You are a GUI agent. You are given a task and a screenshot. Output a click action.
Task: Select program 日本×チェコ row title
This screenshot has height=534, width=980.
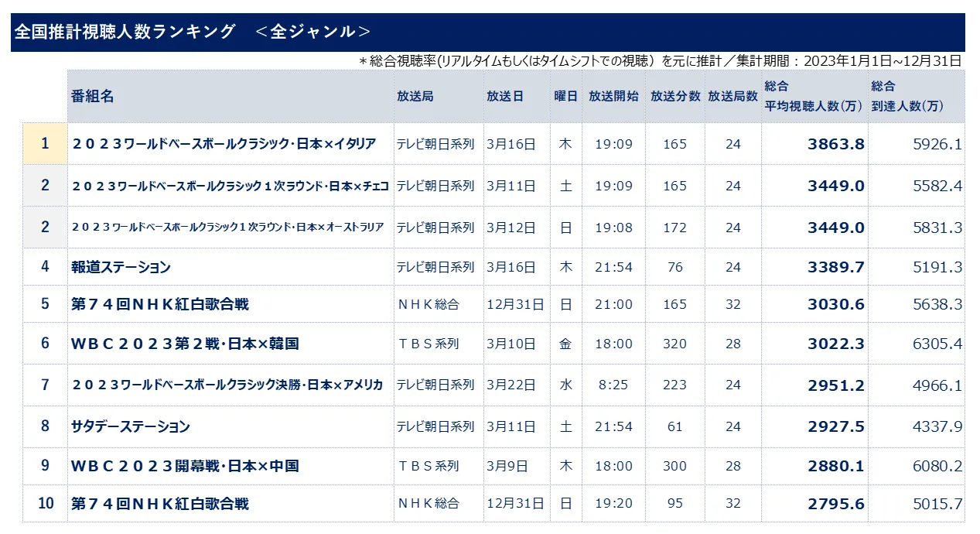click(232, 186)
